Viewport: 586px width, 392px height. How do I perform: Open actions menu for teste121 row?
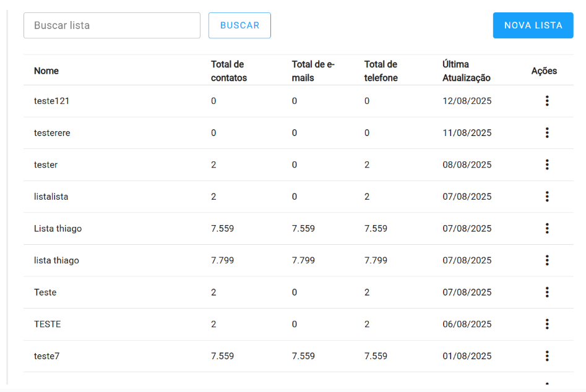547,101
